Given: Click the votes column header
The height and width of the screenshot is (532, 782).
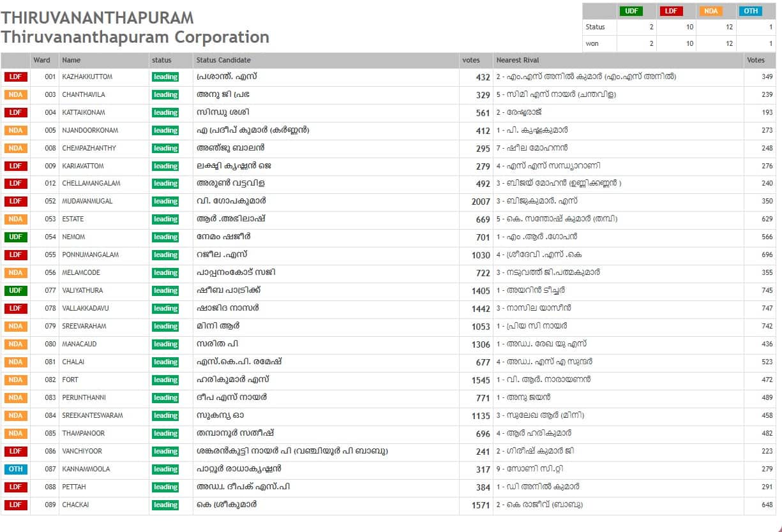Looking at the screenshot, I should 471,60.
